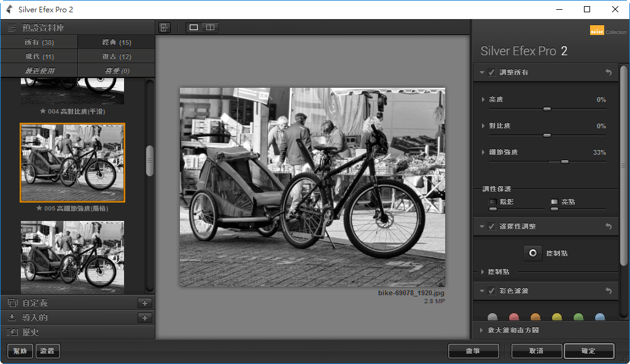630x364 pixels.
Task: Select the red color filter swatch
Action: point(514,317)
